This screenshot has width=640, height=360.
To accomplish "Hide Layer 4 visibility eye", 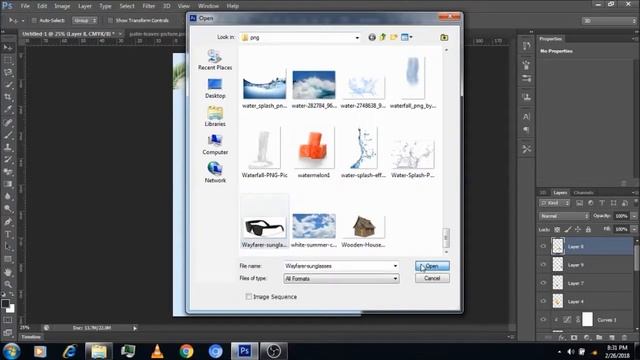I will (x=543, y=301).
